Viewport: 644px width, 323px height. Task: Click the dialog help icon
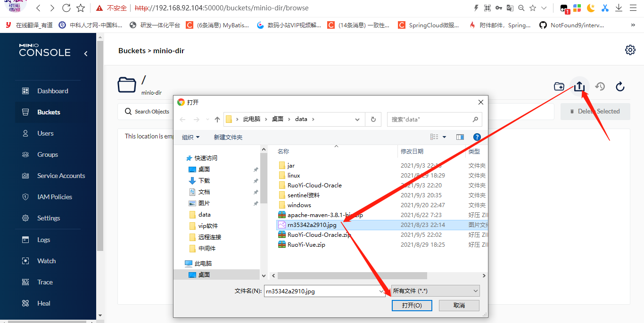click(477, 137)
